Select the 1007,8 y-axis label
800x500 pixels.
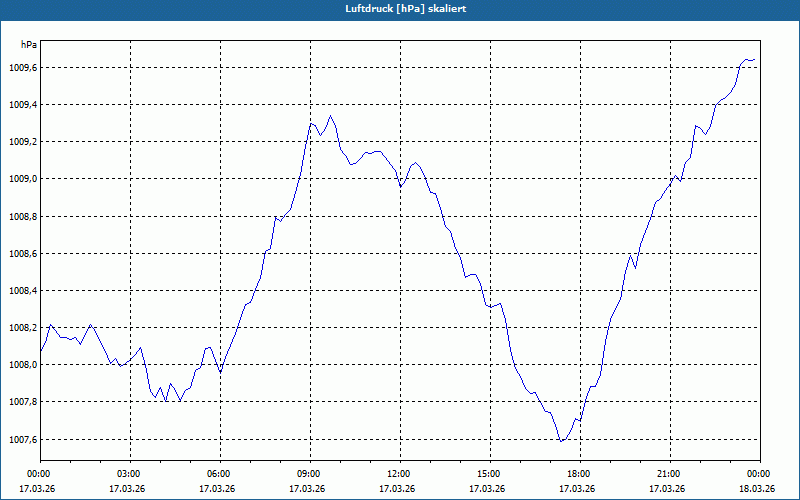[22, 402]
